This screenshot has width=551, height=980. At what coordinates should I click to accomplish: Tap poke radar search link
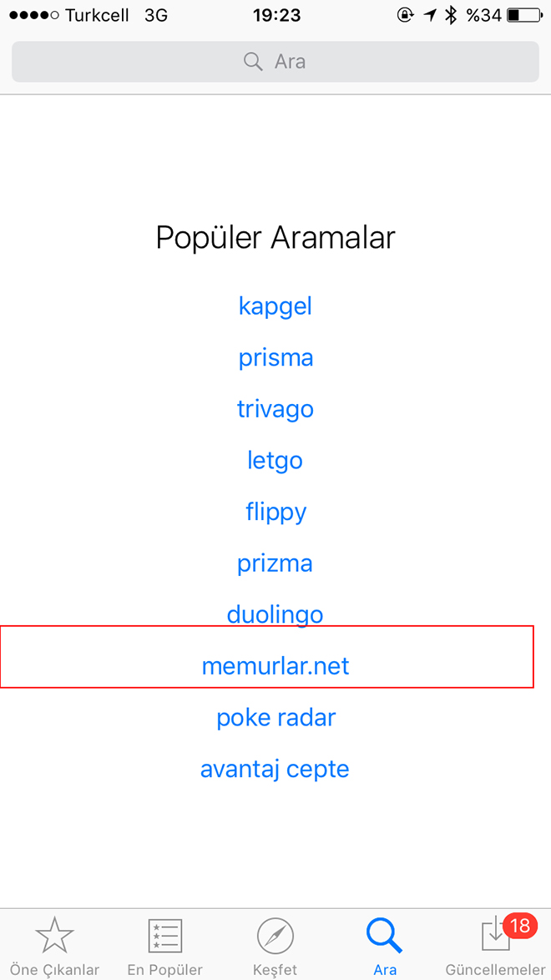275,718
